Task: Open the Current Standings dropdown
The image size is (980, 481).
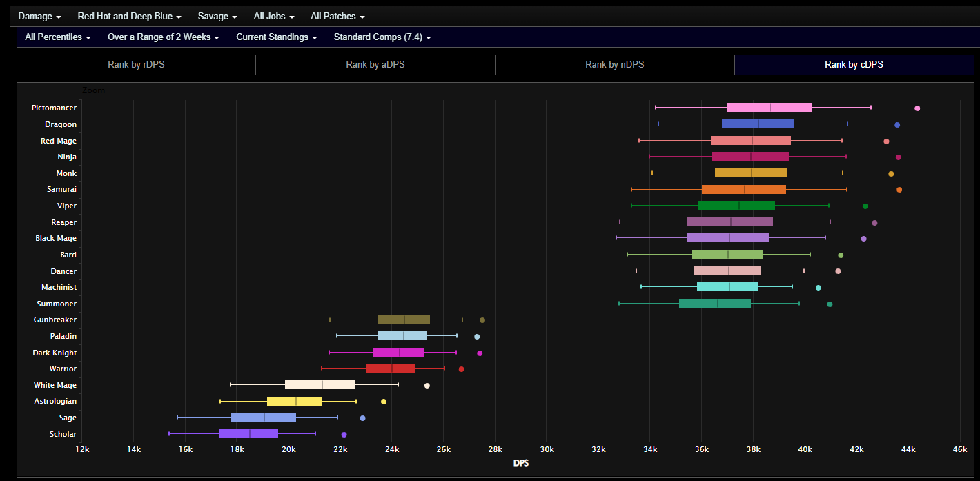Action: click(277, 37)
